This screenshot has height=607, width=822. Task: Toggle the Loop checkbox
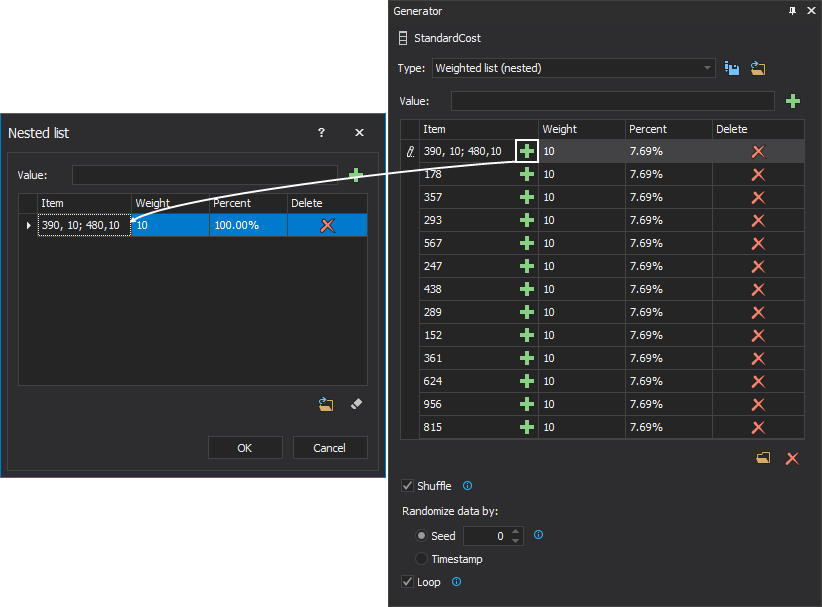tap(407, 582)
